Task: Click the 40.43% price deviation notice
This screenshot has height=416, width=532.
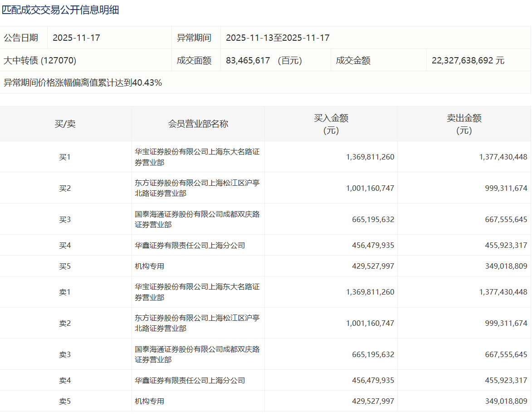Action: (x=83, y=82)
